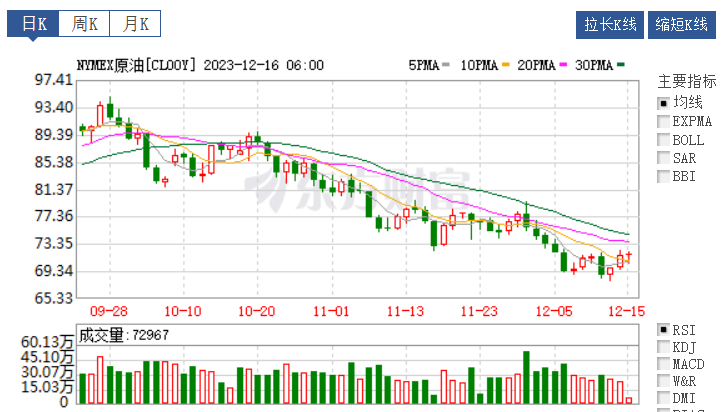This screenshot has width=724, height=412.
Task: Choose the BOLL indicator option
Action: pyautogui.click(x=663, y=140)
